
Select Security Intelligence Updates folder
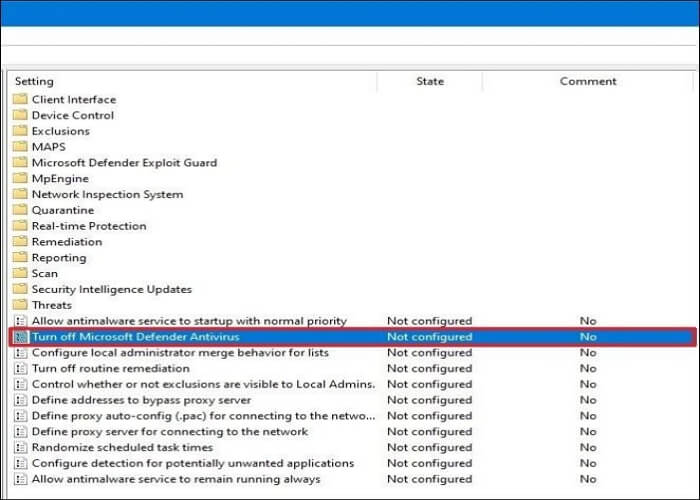pos(111,289)
